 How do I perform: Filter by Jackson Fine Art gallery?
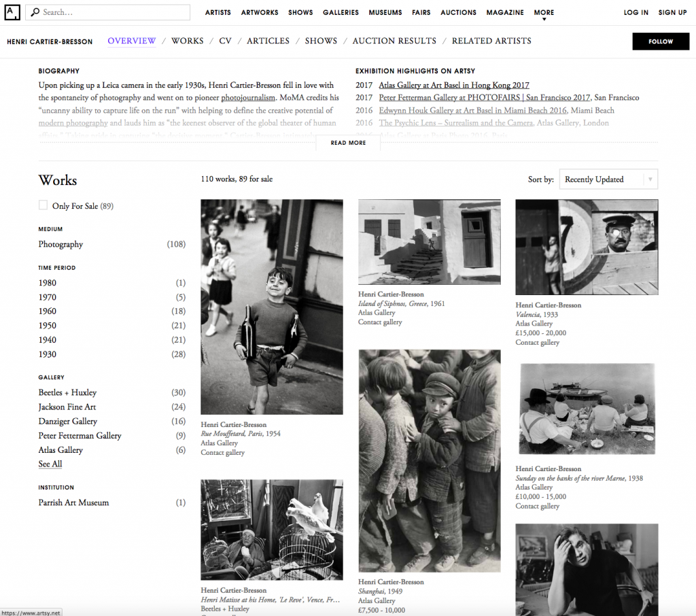(x=112, y=407)
